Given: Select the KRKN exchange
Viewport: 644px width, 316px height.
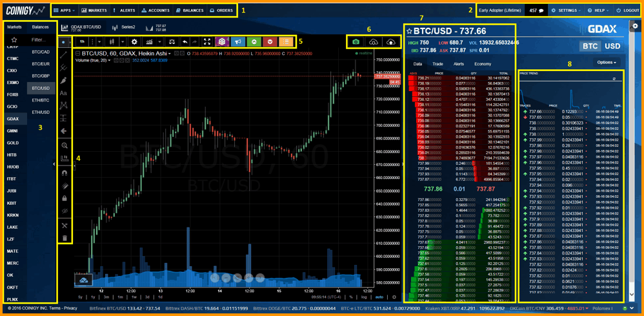Looking at the screenshot, I should (12, 215).
